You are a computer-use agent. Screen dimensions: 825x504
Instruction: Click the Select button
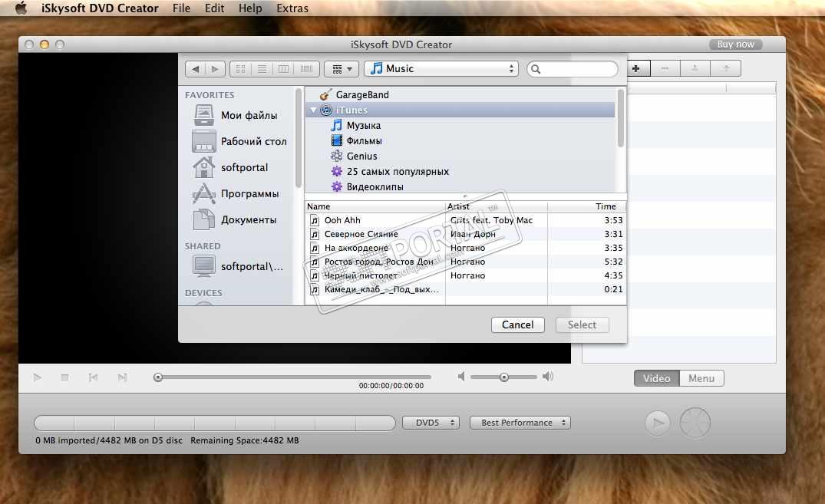click(x=582, y=324)
